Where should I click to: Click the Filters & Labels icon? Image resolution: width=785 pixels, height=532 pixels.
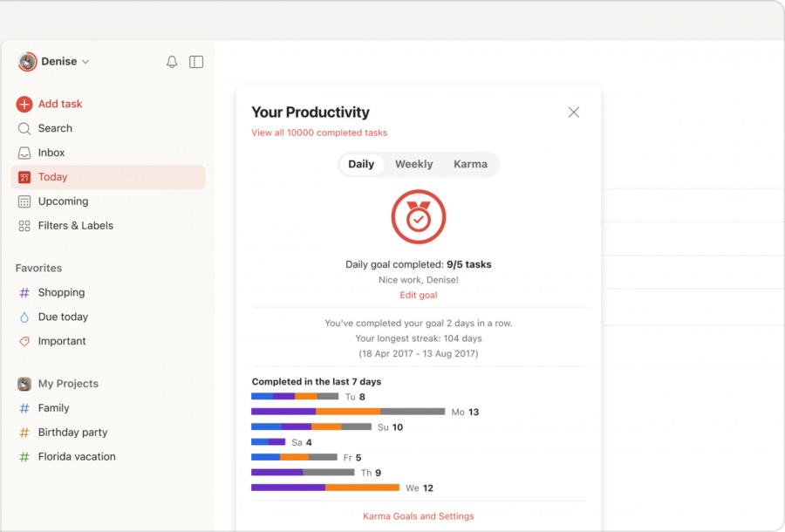pos(24,225)
